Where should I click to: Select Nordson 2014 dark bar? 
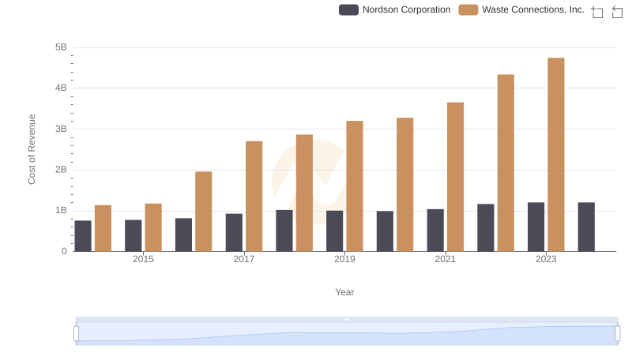tap(83, 236)
